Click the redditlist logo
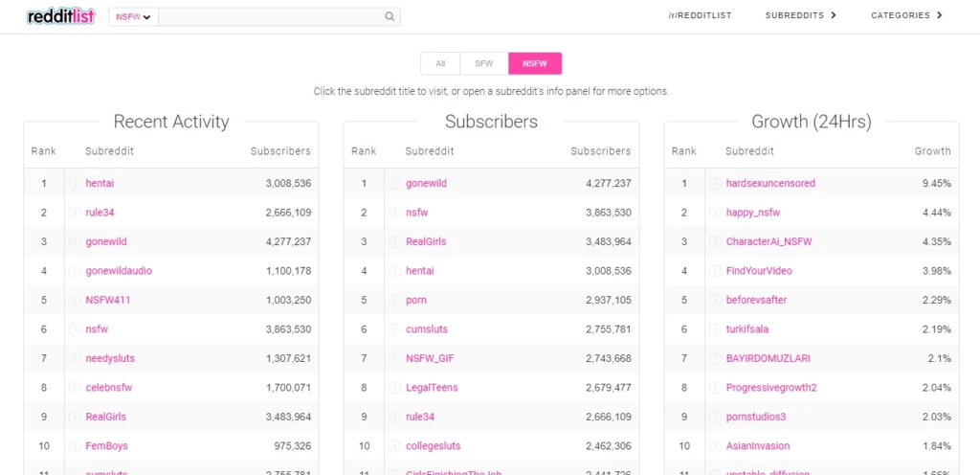The width and height of the screenshot is (980, 475). 60,16
